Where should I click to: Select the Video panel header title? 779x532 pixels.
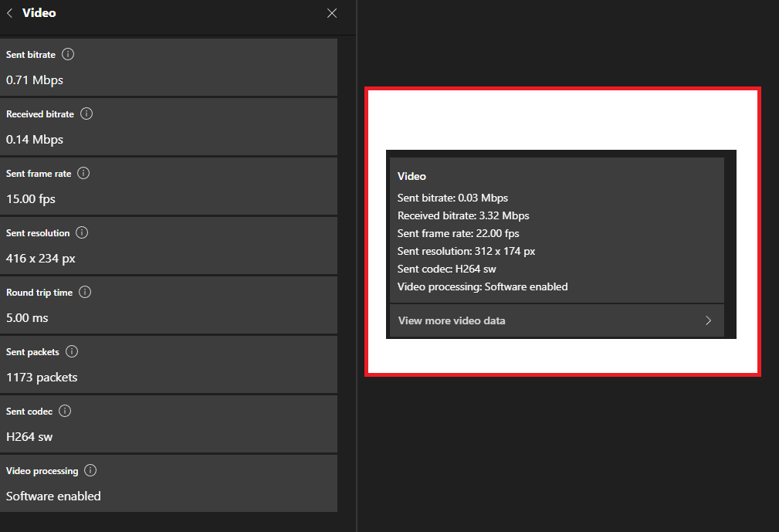(x=39, y=12)
